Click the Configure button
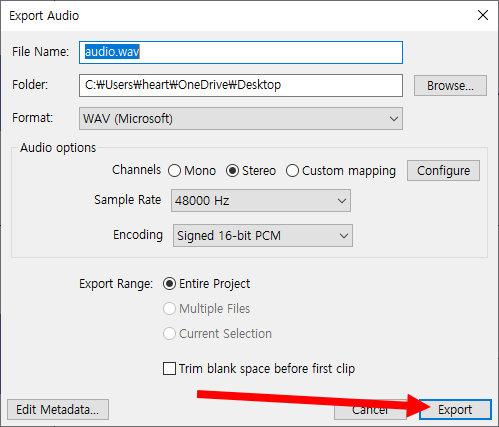499x427 pixels. click(443, 171)
